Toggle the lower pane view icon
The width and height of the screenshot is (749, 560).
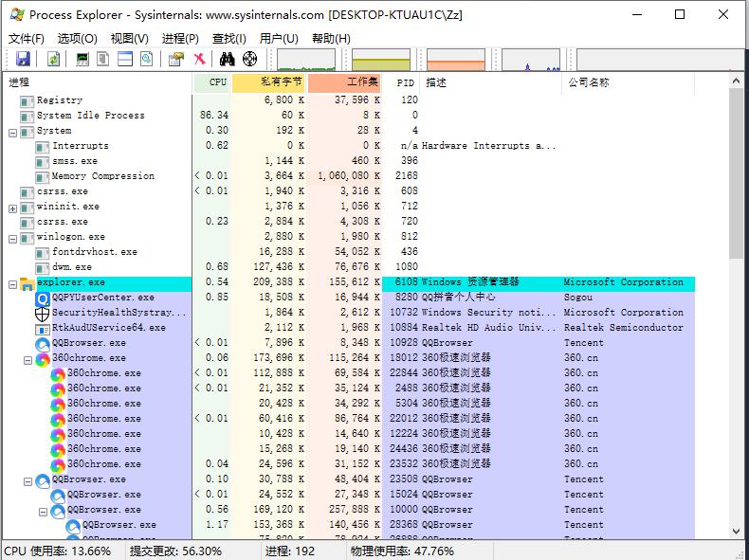tap(125, 59)
